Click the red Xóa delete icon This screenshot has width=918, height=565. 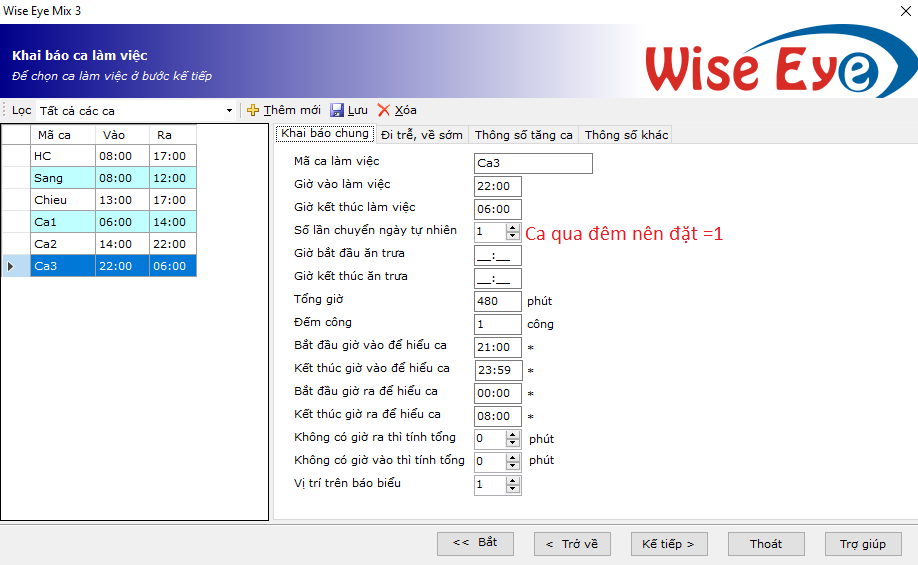384,110
